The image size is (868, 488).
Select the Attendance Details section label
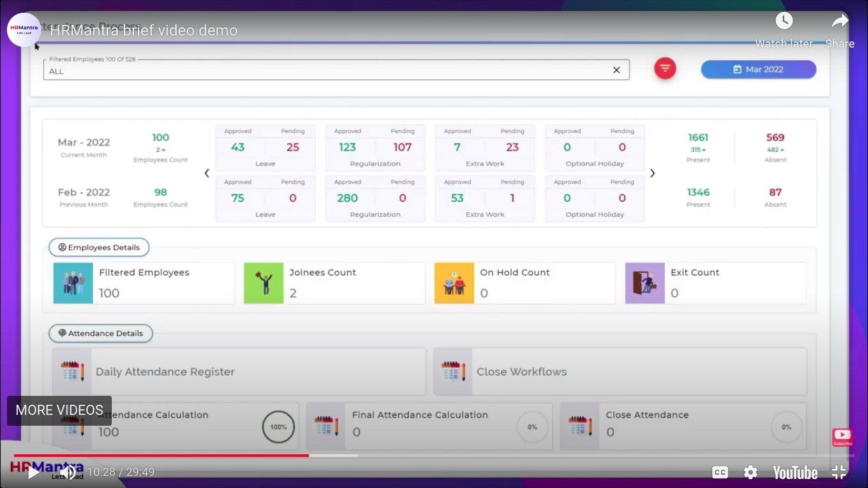tap(100, 333)
